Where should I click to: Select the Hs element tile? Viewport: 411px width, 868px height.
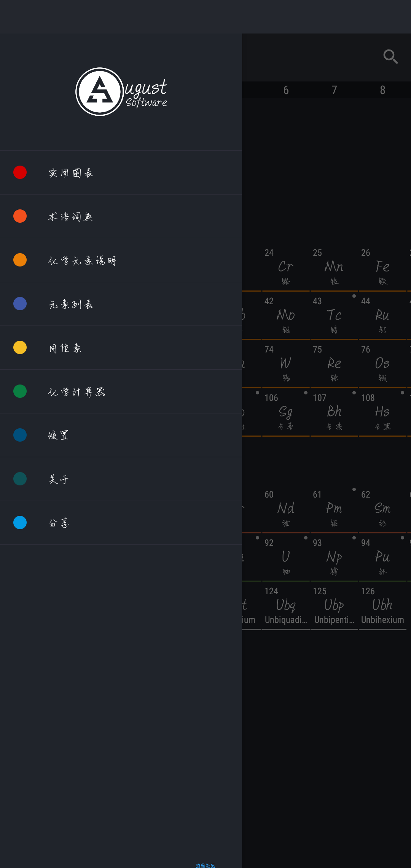click(382, 412)
